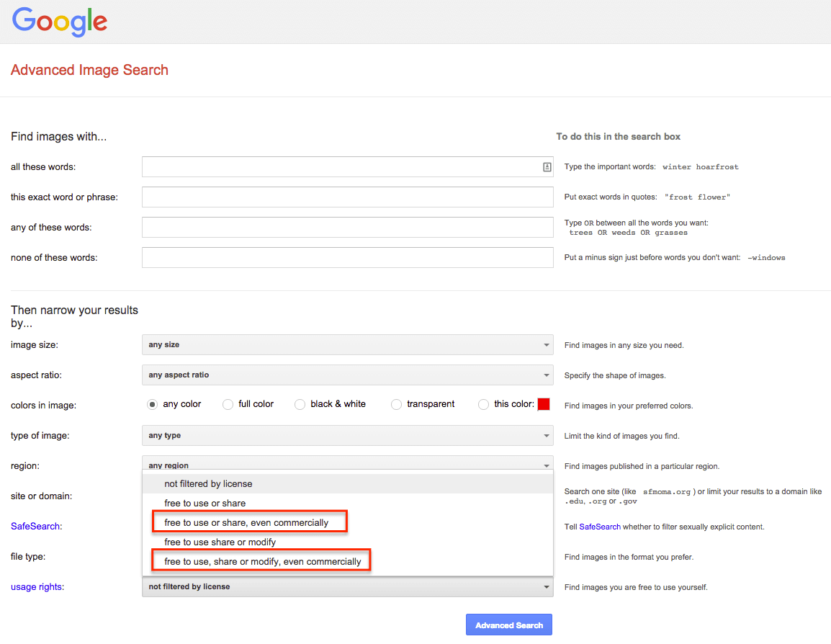The width and height of the screenshot is (831, 644).
Task: Expand the aspect ratio dropdown
Action: [x=348, y=375]
